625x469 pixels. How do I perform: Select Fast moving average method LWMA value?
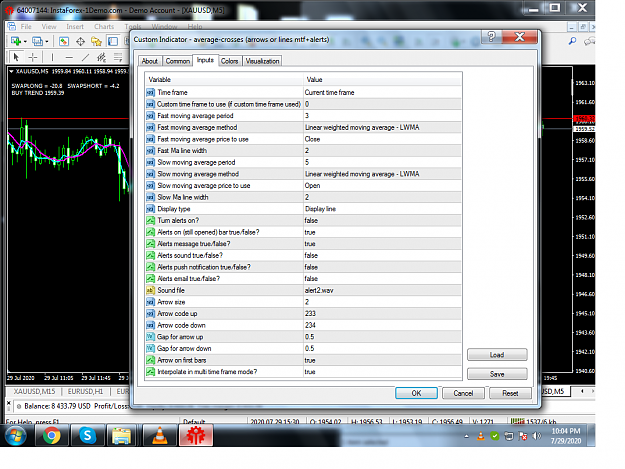point(383,128)
